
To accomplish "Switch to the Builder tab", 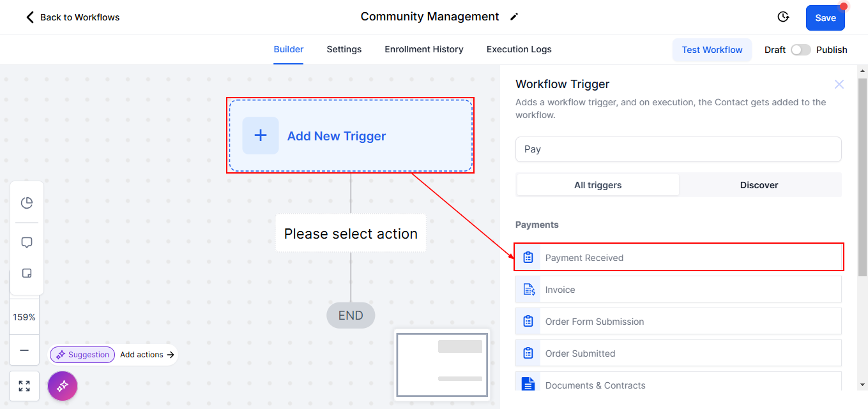I will [x=289, y=49].
